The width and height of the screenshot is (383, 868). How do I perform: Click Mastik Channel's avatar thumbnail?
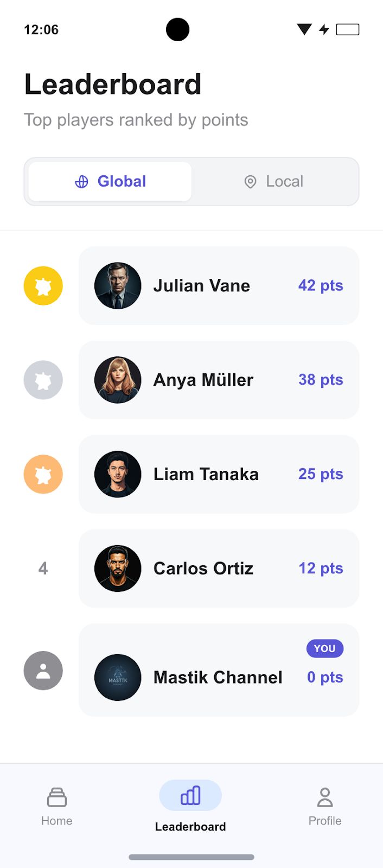coord(117,677)
